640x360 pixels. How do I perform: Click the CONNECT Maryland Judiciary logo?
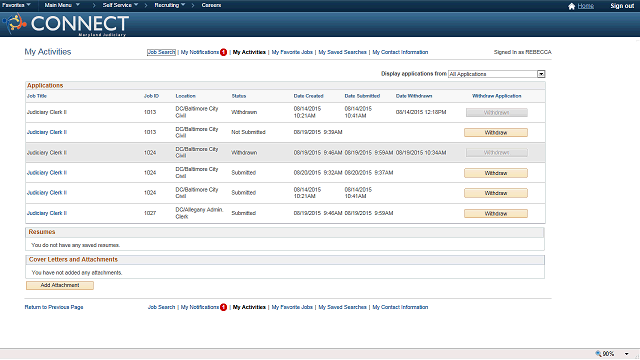[x=67, y=24]
